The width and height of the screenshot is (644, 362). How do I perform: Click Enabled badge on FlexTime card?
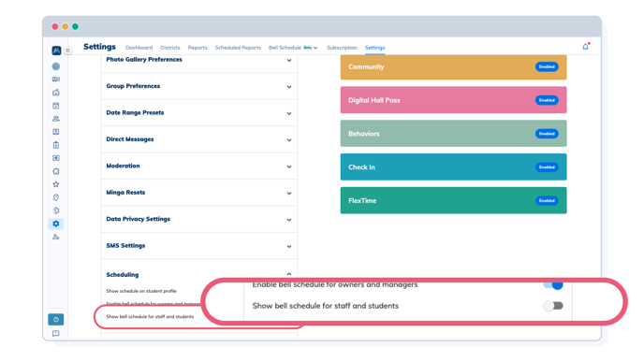coord(547,201)
